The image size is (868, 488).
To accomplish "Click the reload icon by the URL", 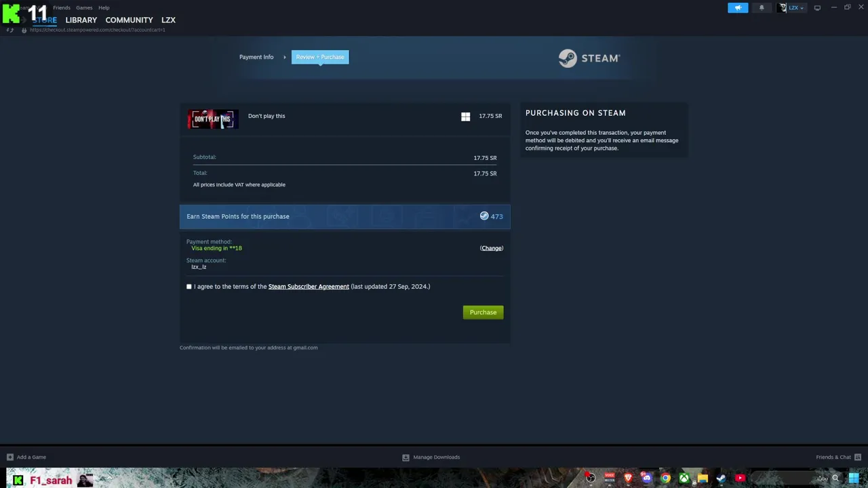I will [x=9, y=30].
